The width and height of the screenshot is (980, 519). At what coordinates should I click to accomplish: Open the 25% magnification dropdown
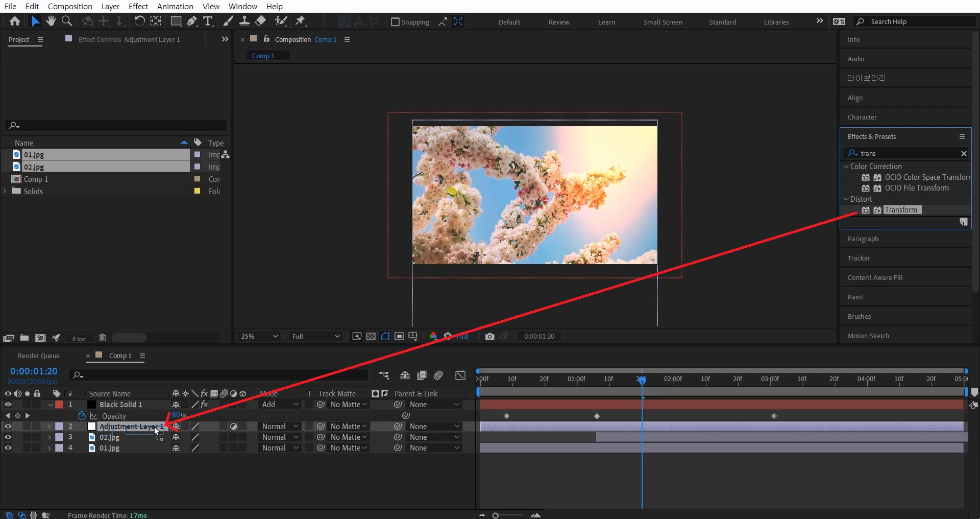pos(259,336)
